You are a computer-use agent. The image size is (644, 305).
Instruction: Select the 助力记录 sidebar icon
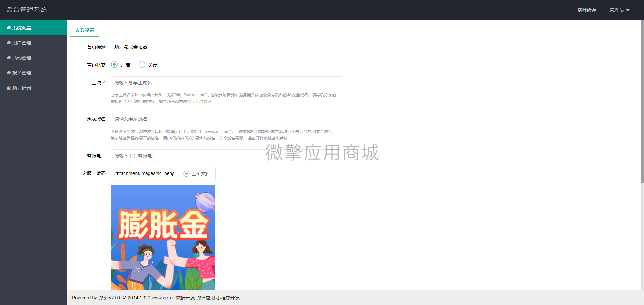[x=9, y=88]
